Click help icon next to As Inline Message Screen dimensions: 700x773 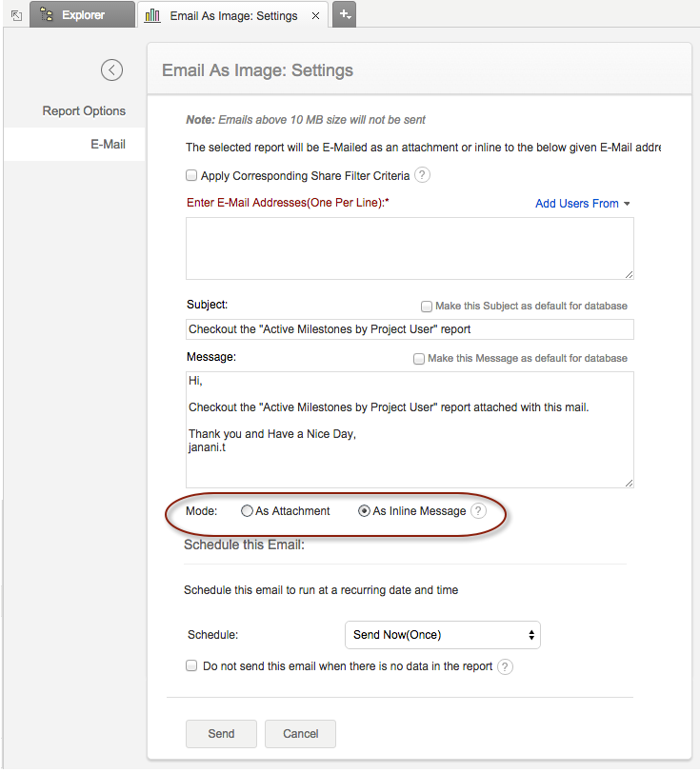click(478, 511)
